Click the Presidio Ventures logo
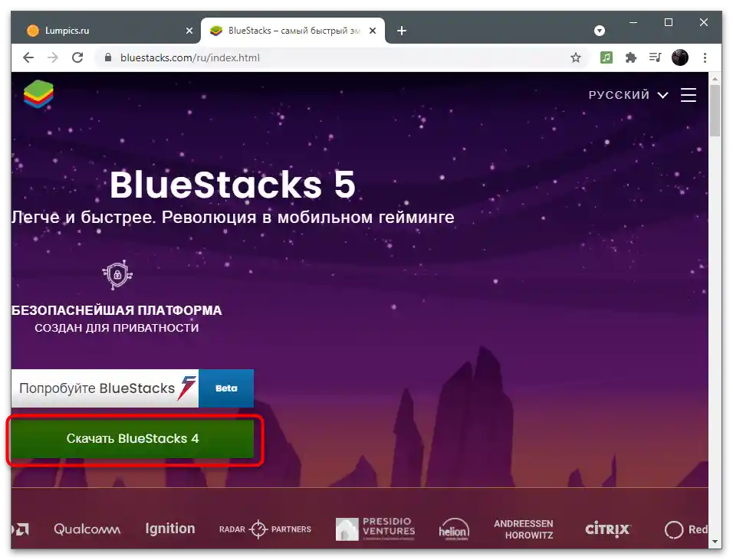Screen dimensions: 733x560 coord(376,529)
